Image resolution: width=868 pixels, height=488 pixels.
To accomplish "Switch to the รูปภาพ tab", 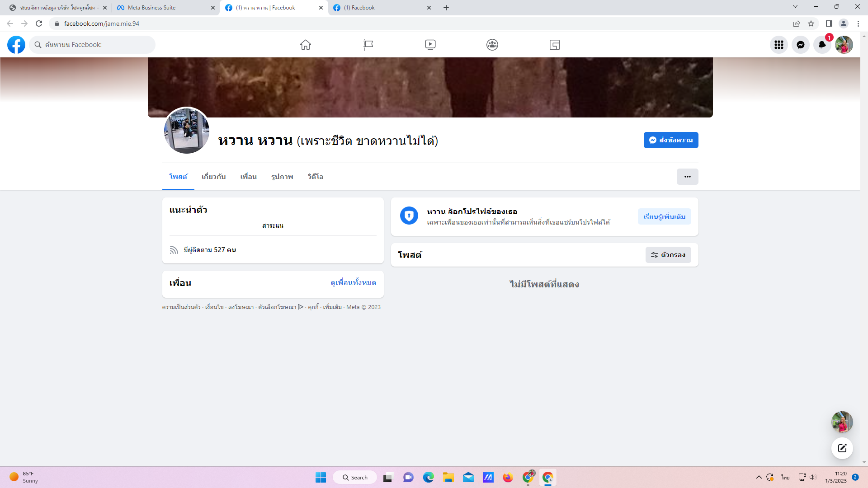I will click(282, 177).
